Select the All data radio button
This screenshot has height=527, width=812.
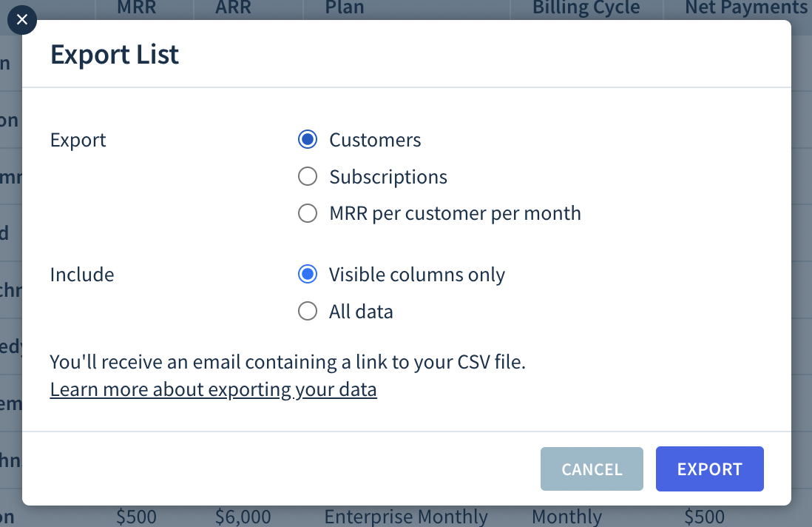(x=308, y=311)
